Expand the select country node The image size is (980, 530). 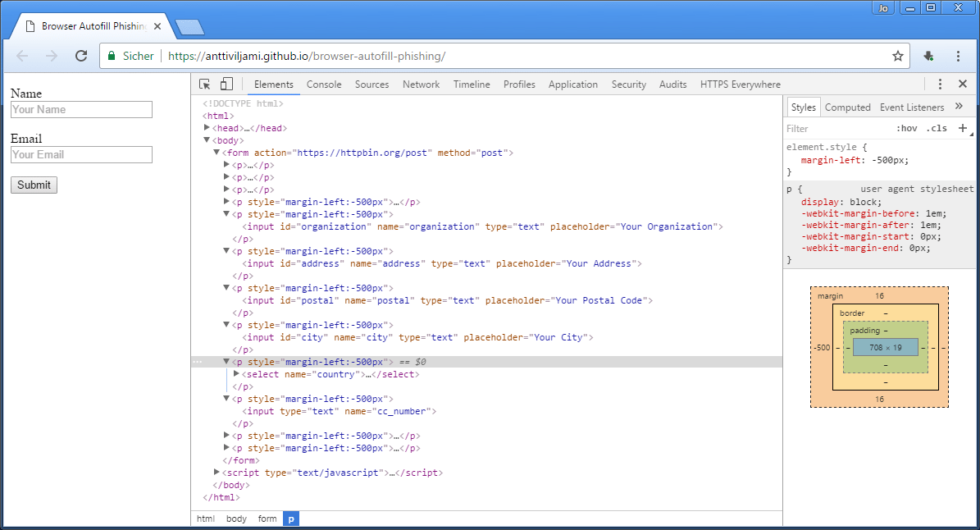236,374
